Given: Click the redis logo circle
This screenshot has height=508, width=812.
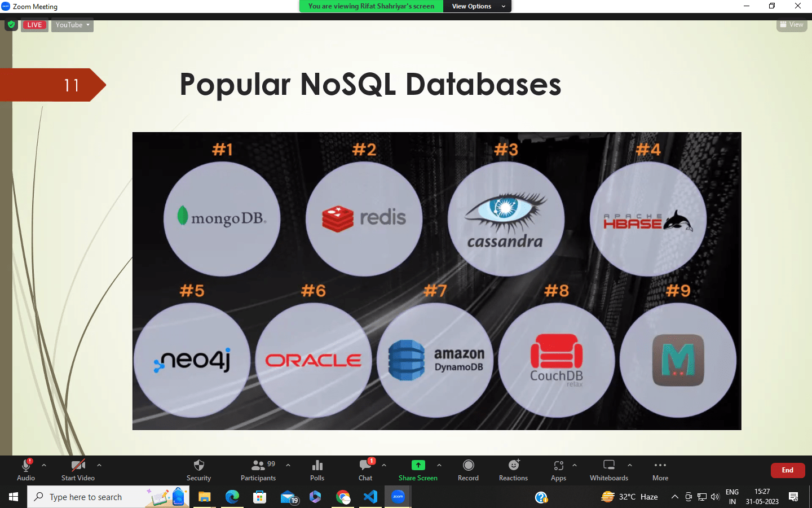Looking at the screenshot, I should (x=364, y=218).
